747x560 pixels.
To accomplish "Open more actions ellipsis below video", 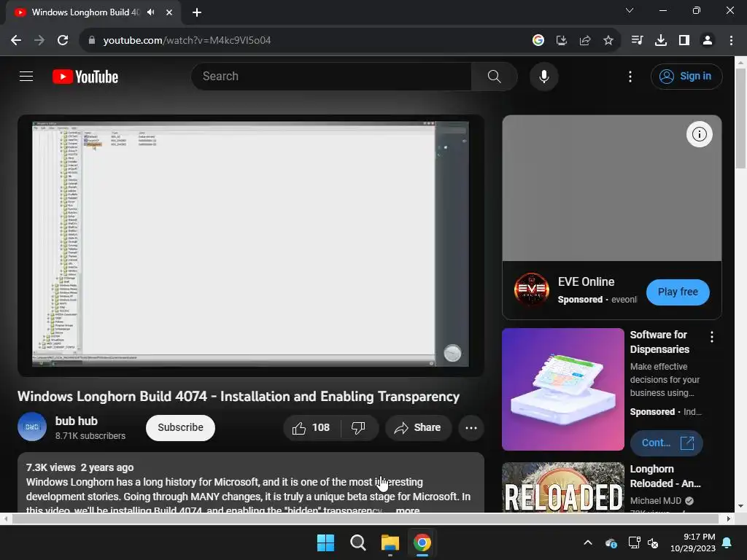I will point(471,427).
